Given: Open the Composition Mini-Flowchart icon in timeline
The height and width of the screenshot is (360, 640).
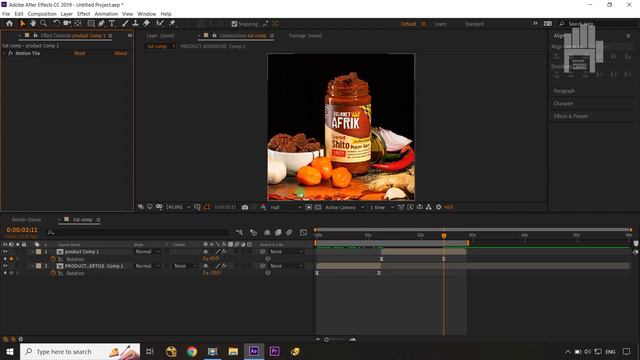Looking at the screenshot, I should click(239, 232).
